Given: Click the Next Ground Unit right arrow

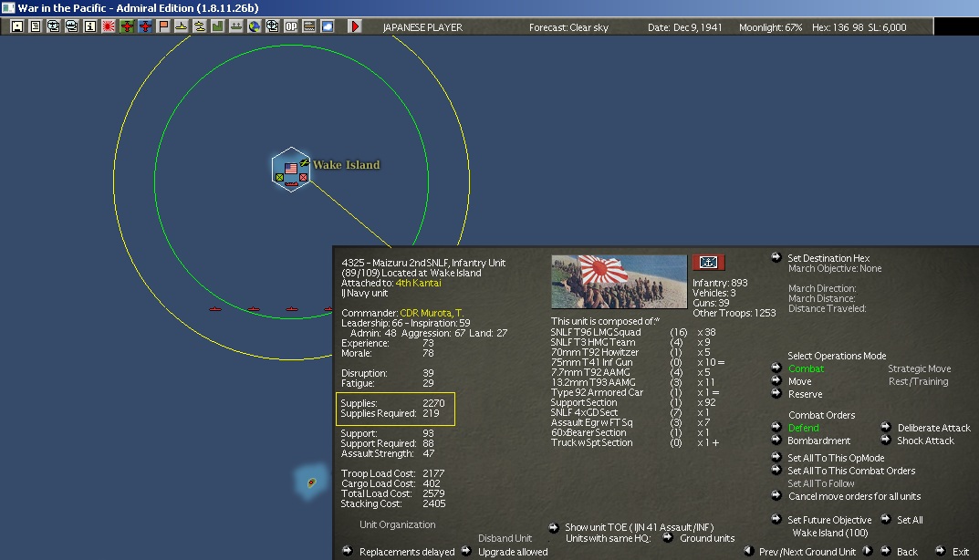Looking at the screenshot, I should click(868, 551).
